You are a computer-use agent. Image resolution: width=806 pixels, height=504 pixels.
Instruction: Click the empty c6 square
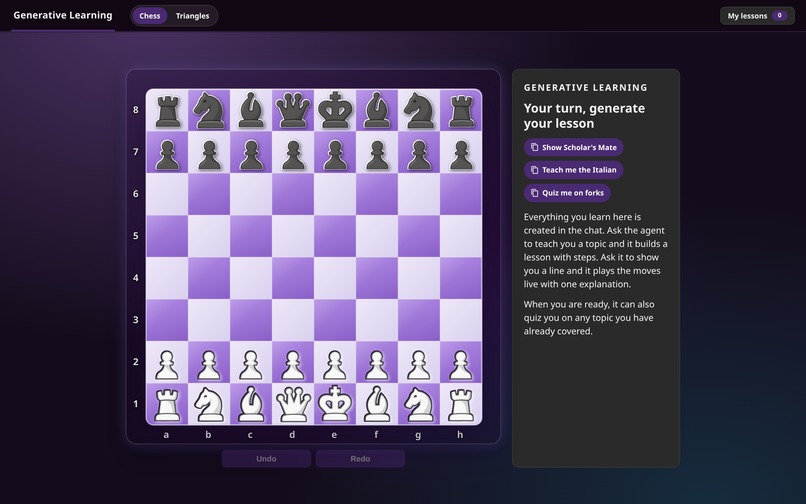[251, 194]
